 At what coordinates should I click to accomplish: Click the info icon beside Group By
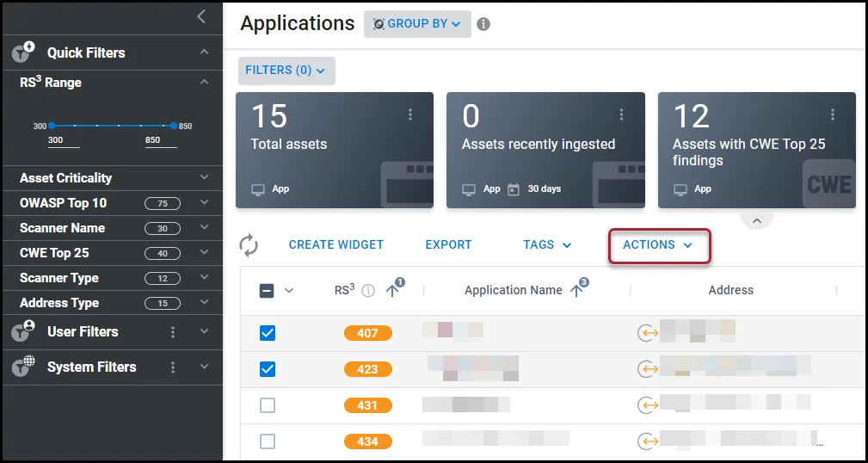[x=483, y=24]
